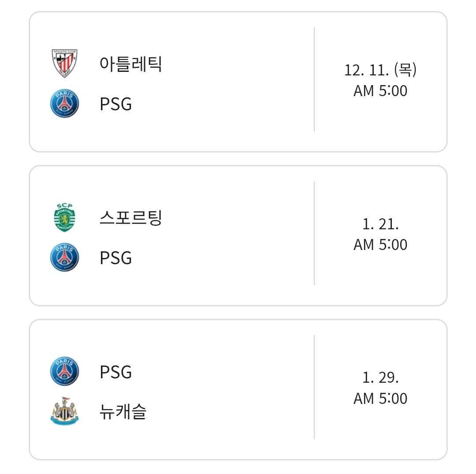The width and height of the screenshot is (476, 474).
Task: Click the PSG name below 스포르팅
Action: pyautogui.click(x=116, y=258)
